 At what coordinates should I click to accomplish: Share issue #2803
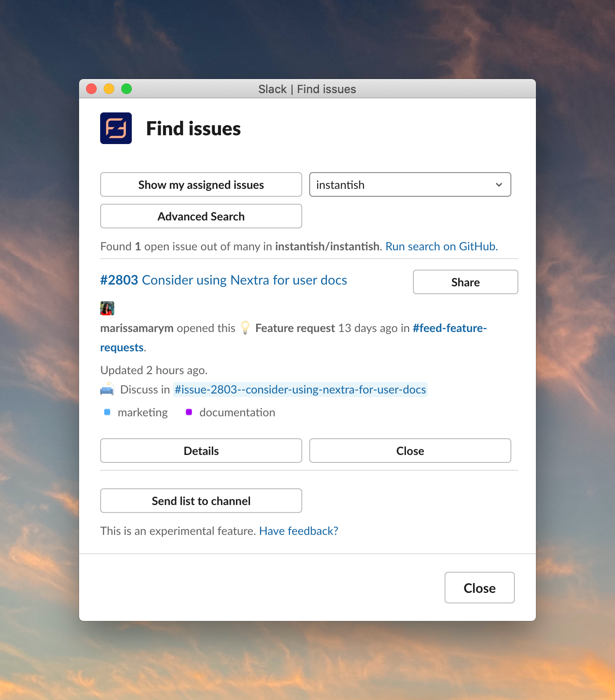point(466,282)
